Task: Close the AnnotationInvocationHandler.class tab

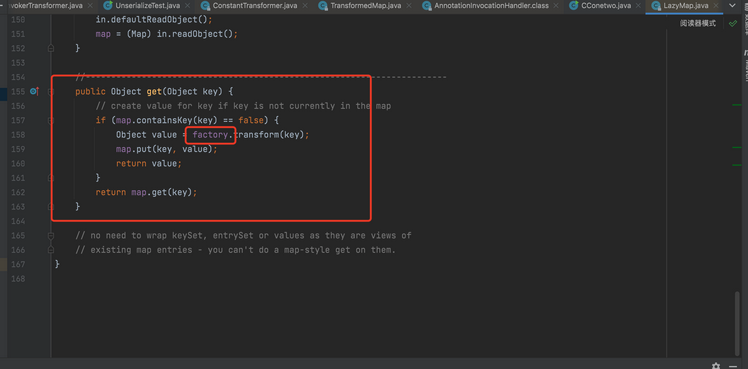Action: click(557, 6)
